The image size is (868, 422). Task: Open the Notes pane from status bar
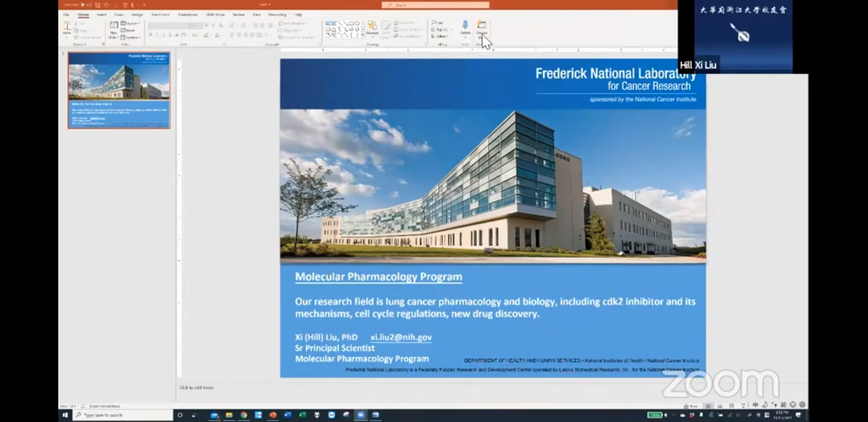(690, 406)
